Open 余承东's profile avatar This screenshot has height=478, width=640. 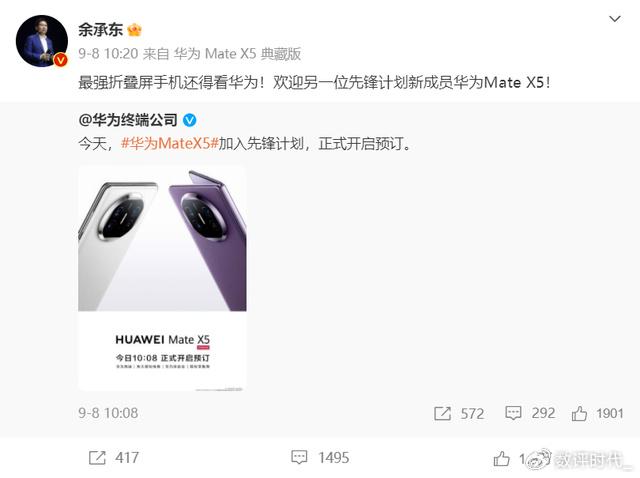click(42, 41)
